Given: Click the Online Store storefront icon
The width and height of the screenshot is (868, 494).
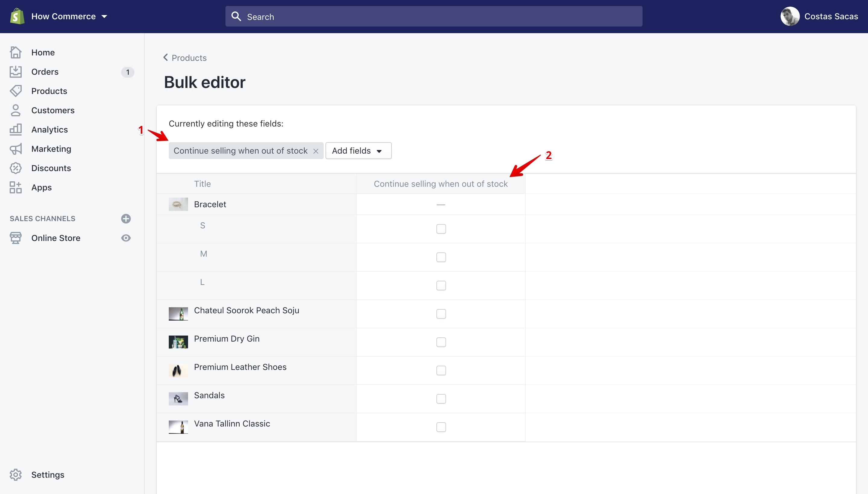Looking at the screenshot, I should tap(16, 238).
